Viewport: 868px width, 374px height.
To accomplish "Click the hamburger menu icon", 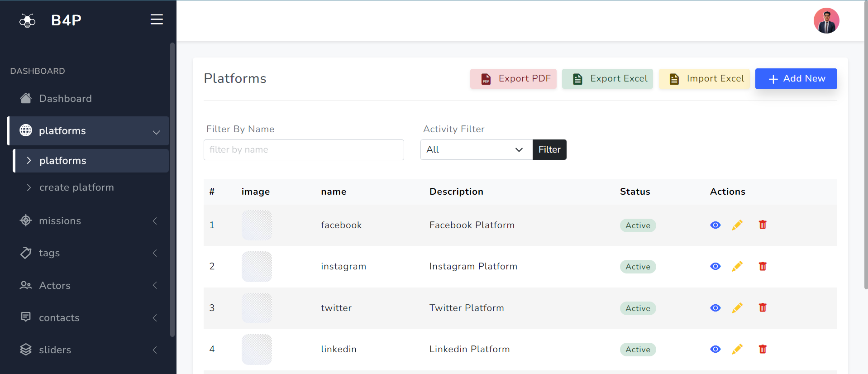I will coord(157,19).
